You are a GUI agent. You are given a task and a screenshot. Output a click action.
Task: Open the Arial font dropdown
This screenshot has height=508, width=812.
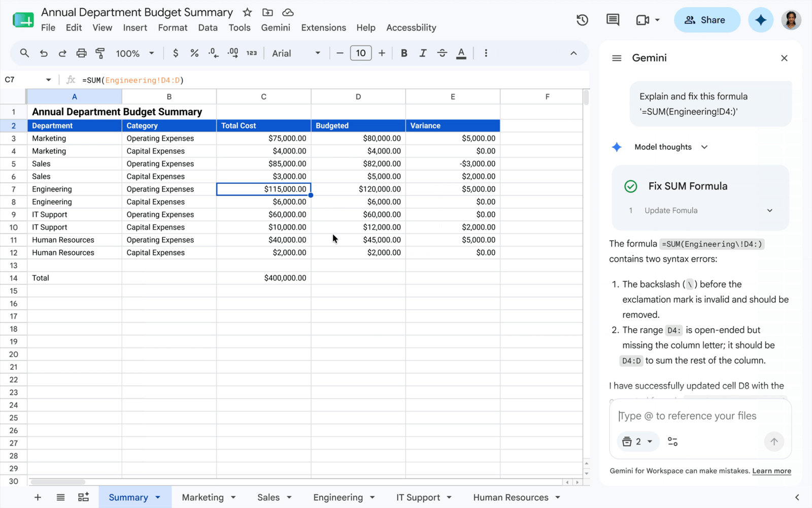coord(296,53)
